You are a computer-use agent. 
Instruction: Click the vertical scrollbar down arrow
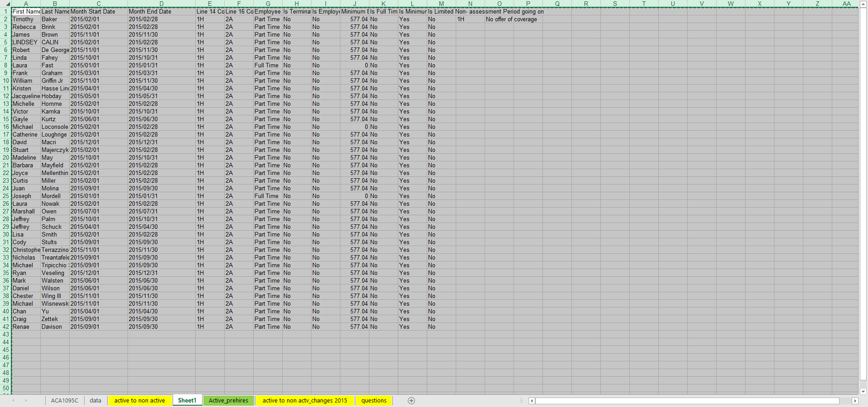863,392
